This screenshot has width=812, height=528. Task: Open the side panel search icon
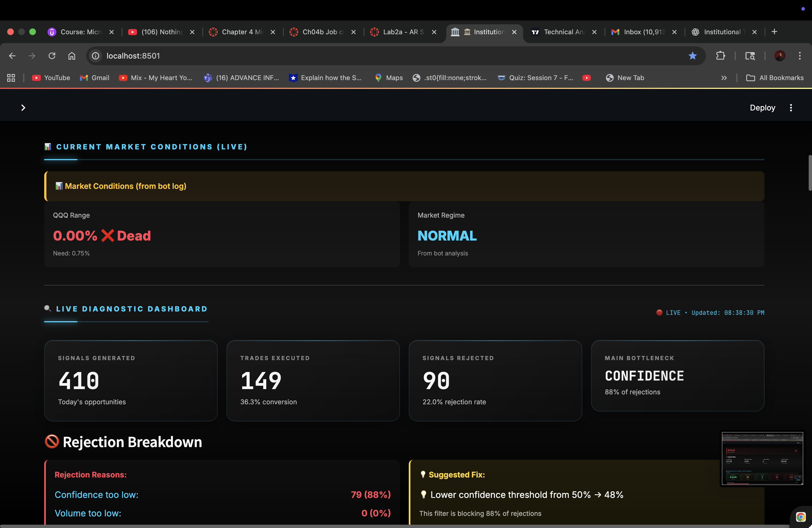pyautogui.click(x=750, y=56)
